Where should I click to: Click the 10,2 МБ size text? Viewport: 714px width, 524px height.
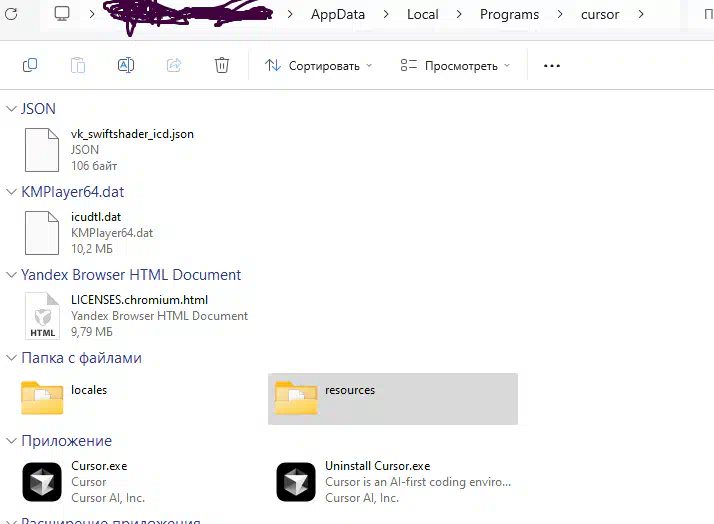(92, 249)
